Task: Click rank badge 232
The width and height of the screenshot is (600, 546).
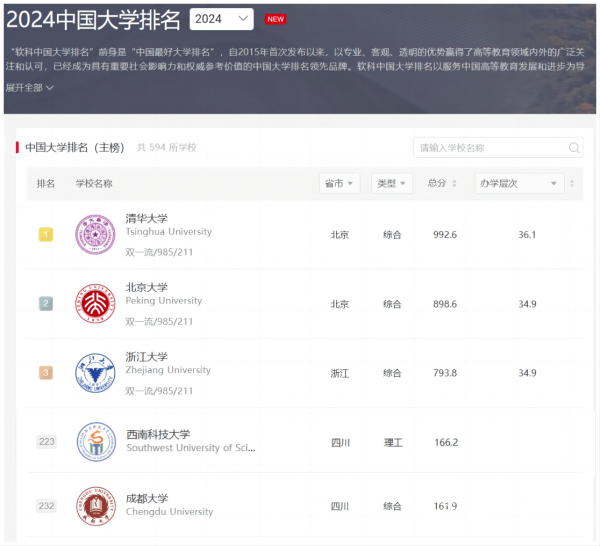Action: 46,506
